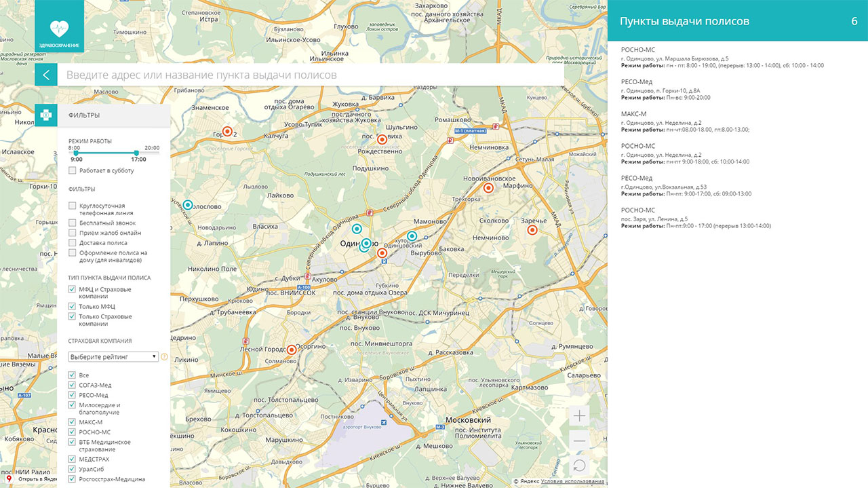Uncheck the 'МАКС-М' filter checkbox

(73, 421)
